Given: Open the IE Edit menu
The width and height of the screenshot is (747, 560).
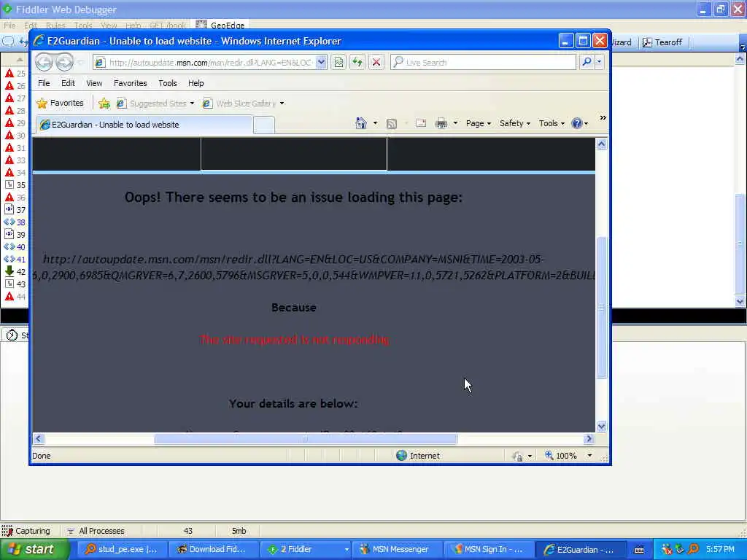Looking at the screenshot, I should click(x=68, y=83).
